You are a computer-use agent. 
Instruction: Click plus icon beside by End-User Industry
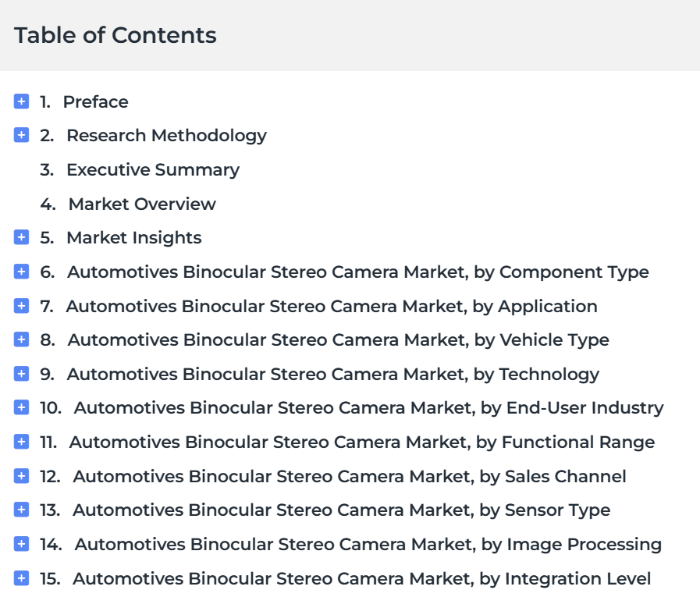point(21,407)
